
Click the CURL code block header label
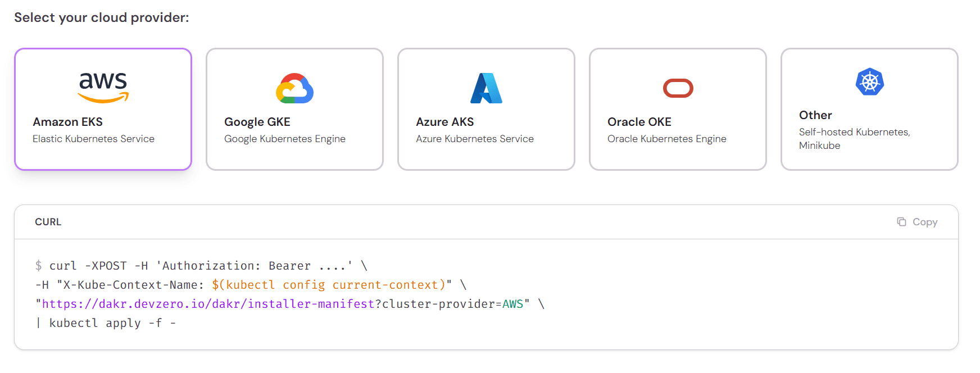click(x=48, y=222)
